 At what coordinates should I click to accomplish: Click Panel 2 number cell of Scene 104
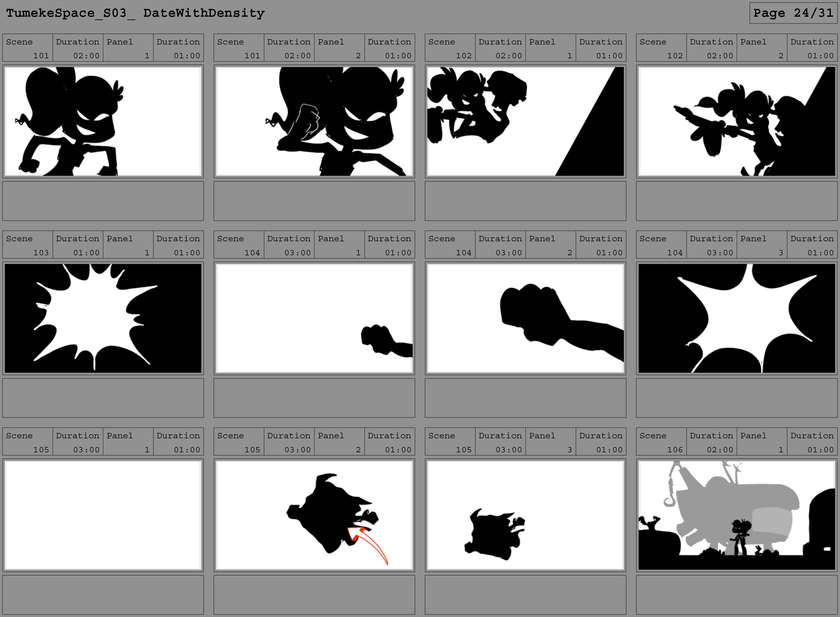(x=550, y=245)
